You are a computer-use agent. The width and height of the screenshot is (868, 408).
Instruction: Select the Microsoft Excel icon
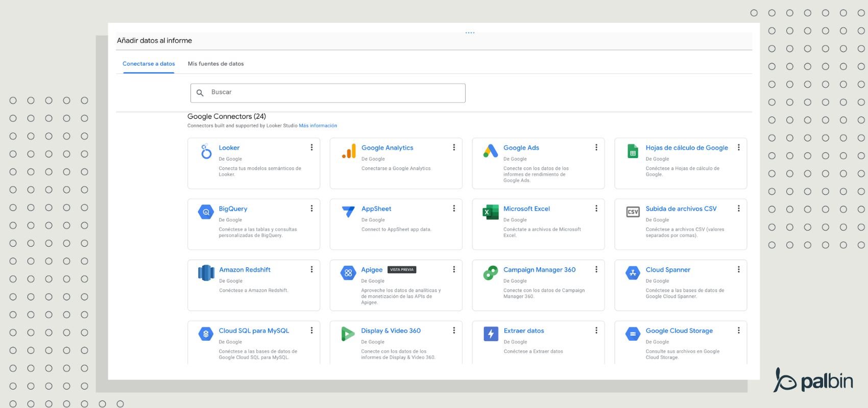coord(491,212)
